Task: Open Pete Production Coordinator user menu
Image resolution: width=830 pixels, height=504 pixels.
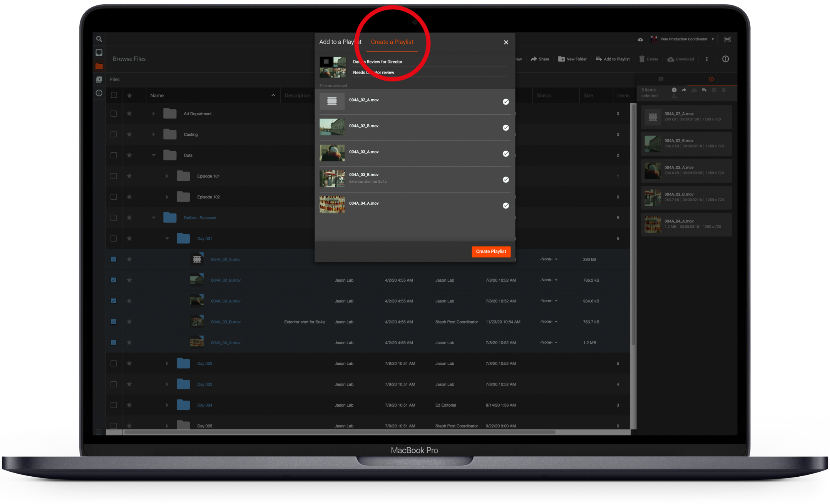Action: pos(683,39)
